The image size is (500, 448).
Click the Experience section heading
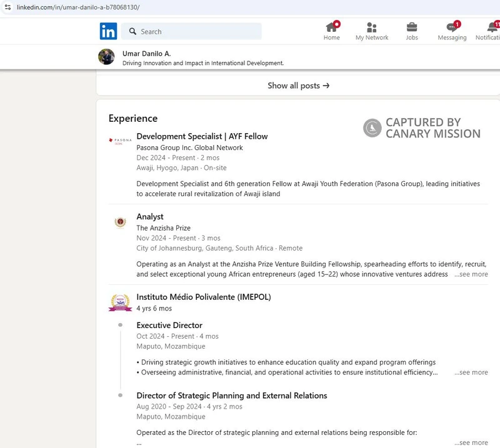(x=133, y=118)
